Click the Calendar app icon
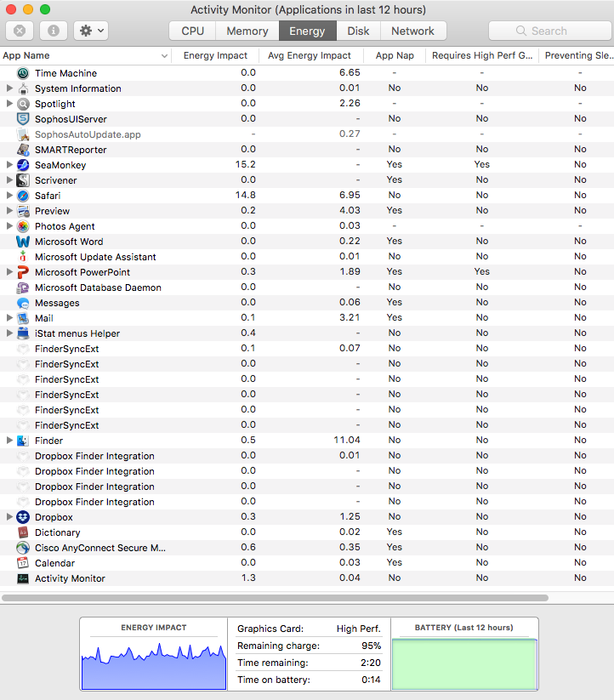 [23, 563]
